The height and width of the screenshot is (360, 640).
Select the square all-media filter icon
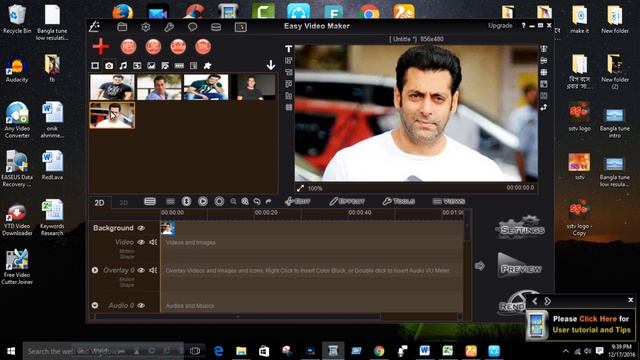(95, 66)
